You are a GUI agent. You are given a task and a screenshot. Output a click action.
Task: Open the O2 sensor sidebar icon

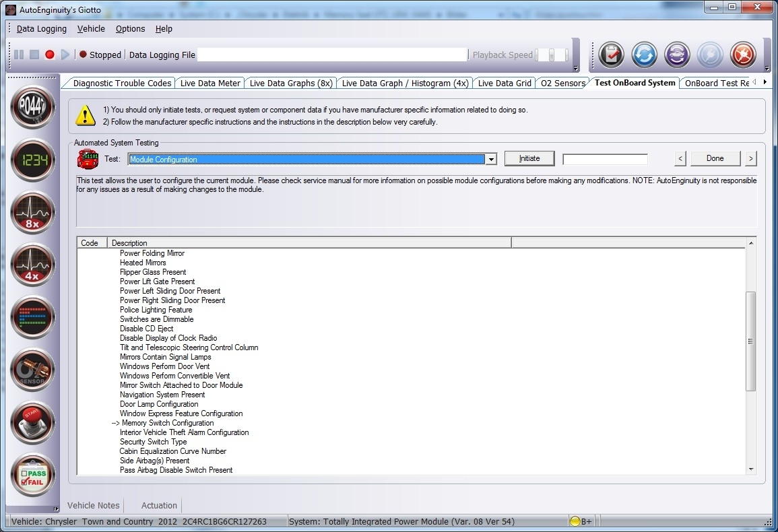click(x=33, y=370)
